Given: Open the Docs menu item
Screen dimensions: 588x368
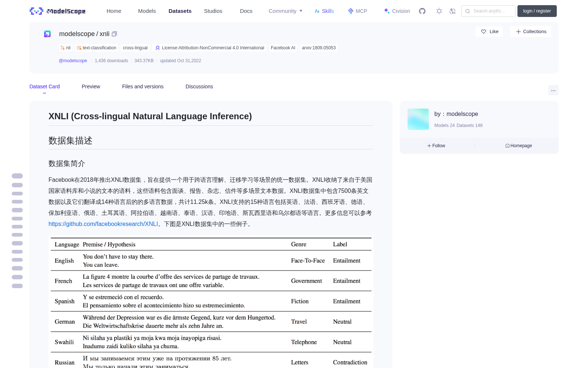Looking at the screenshot, I should pyautogui.click(x=246, y=11).
